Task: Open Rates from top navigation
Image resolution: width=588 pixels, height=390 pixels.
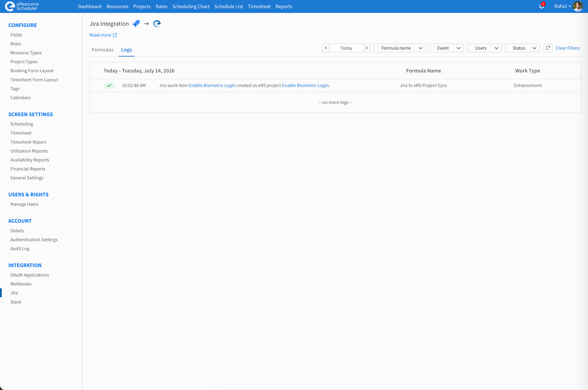Action: click(161, 6)
